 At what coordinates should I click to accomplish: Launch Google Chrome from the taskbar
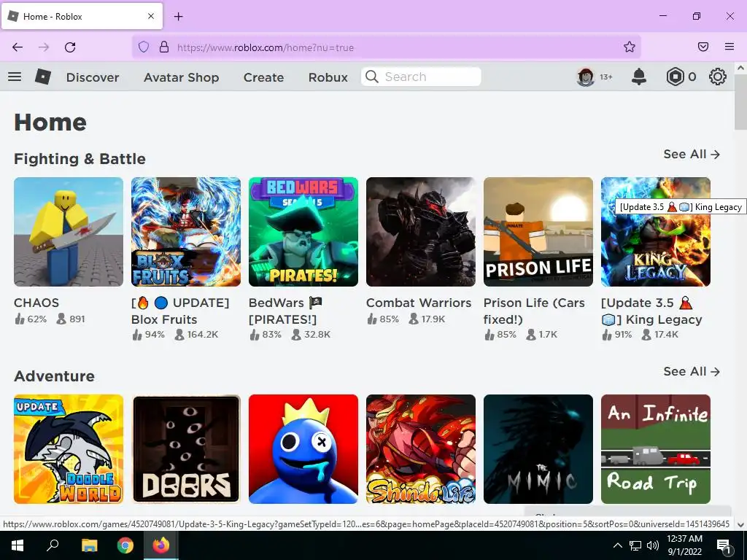[125, 545]
